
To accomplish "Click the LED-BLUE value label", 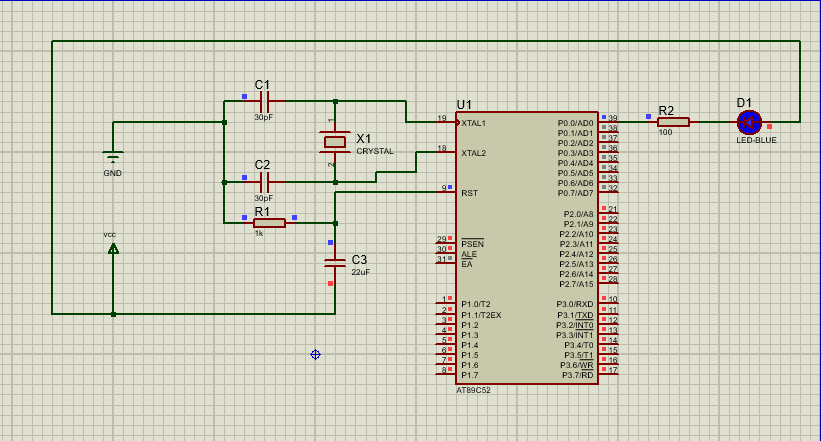I will 756,140.
